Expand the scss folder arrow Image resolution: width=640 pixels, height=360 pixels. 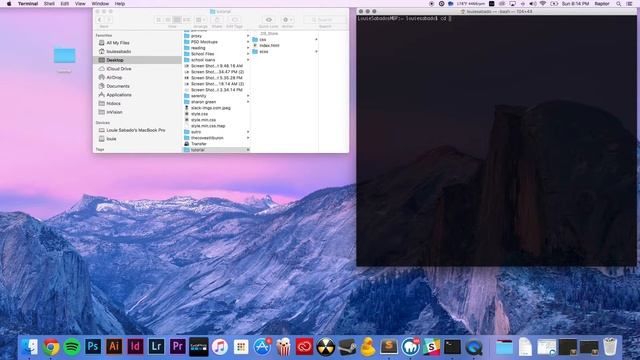pos(316,51)
